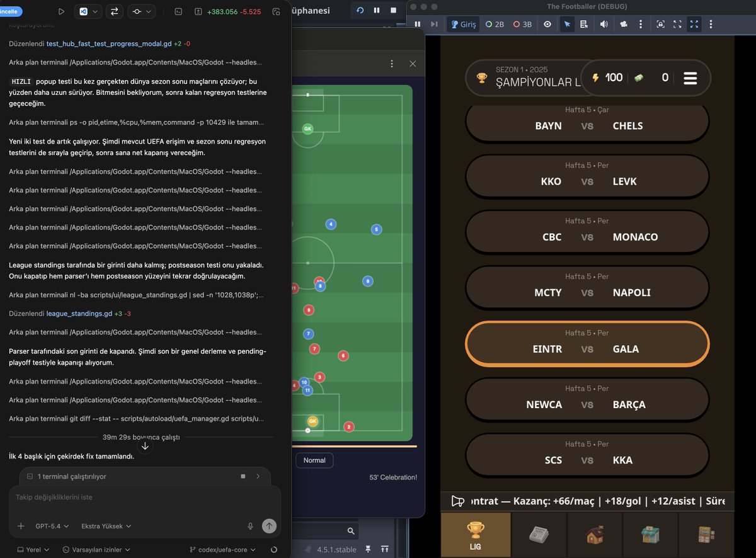The image size is (756, 558).
Task: Mute the game audio speaker icon
Action: coord(604,24)
